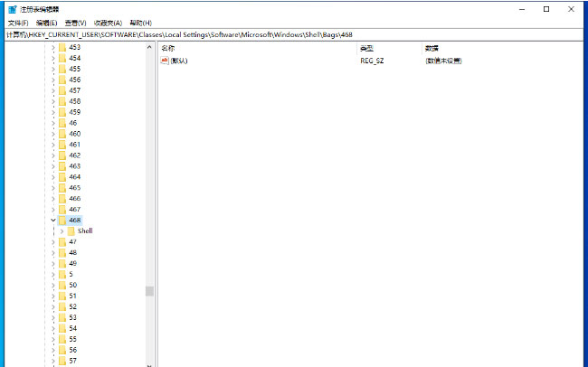Select the 464 key in the tree
The image size is (588, 367).
pos(74,177)
